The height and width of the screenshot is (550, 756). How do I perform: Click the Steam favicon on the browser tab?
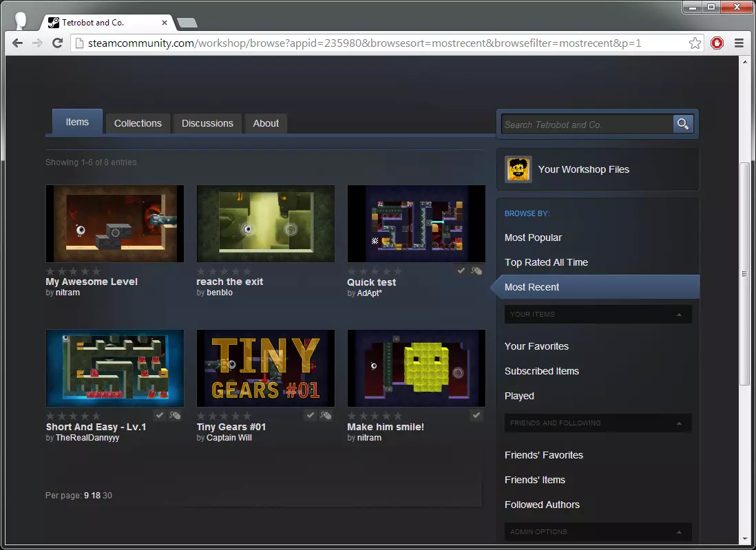54,23
